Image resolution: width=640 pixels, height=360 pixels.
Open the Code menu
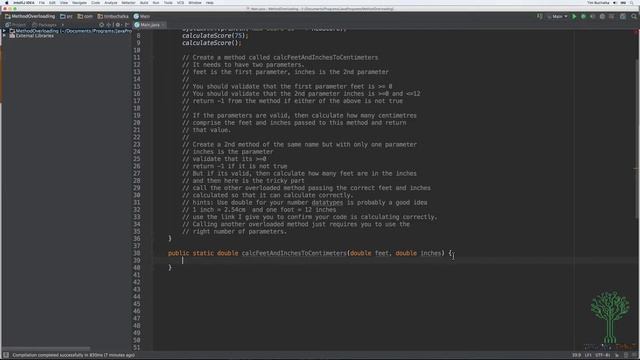tap(96, 2)
